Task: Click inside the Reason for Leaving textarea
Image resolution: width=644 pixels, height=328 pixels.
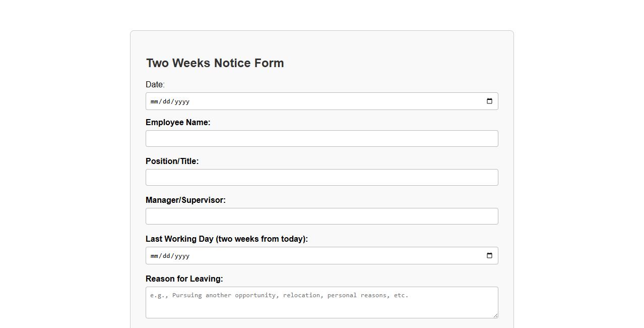Action: coord(321,302)
